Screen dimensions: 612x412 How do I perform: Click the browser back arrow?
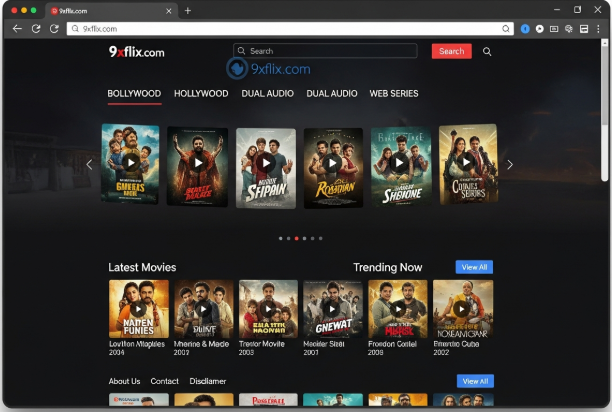click(17, 28)
